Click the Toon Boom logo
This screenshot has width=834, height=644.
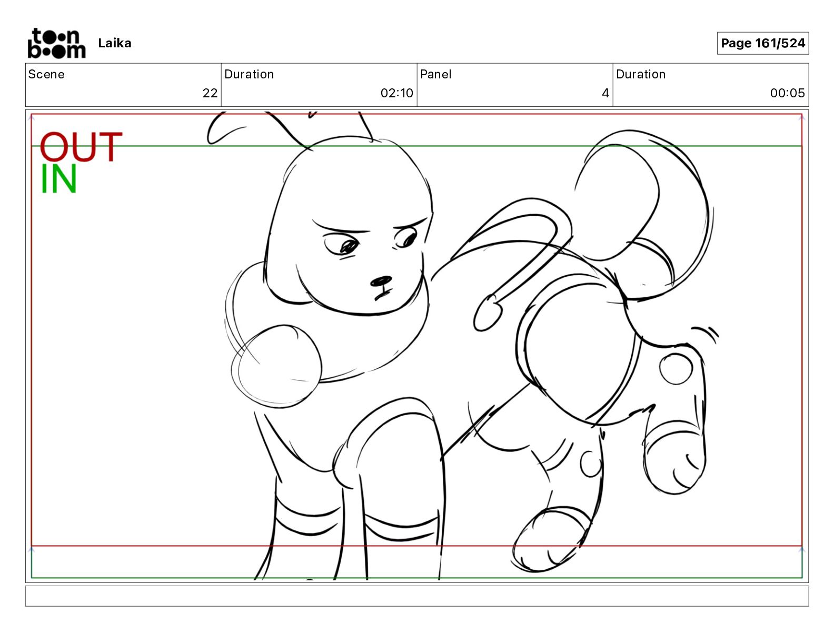pos(56,43)
